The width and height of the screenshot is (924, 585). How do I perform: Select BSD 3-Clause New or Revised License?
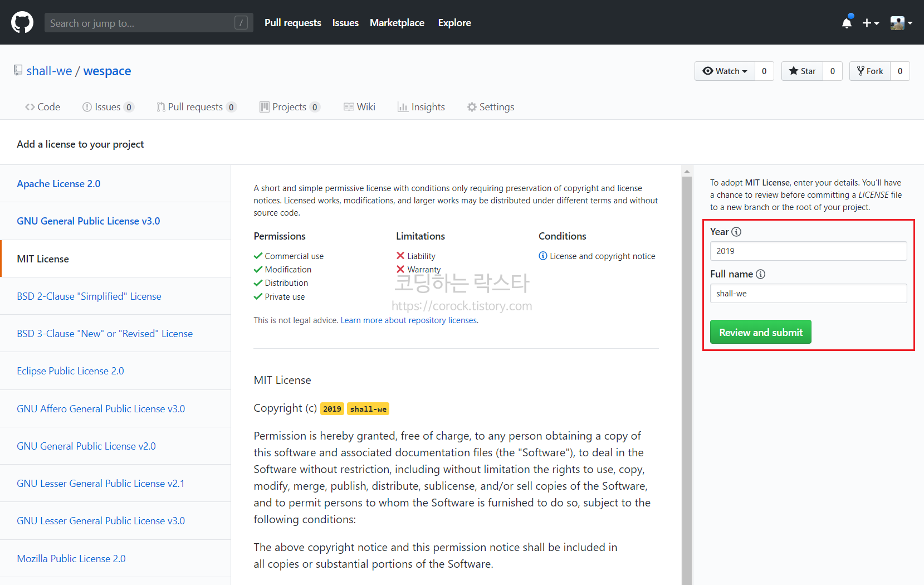(115, 333)
